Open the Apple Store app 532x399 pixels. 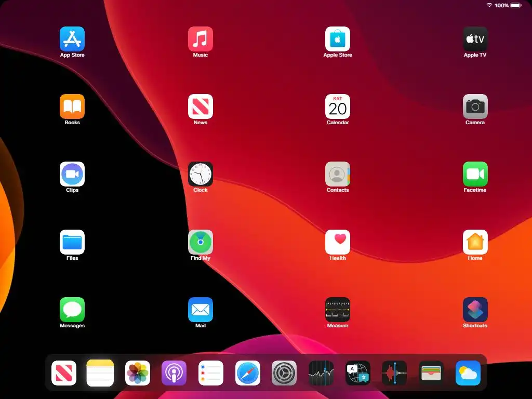(338, 39)
